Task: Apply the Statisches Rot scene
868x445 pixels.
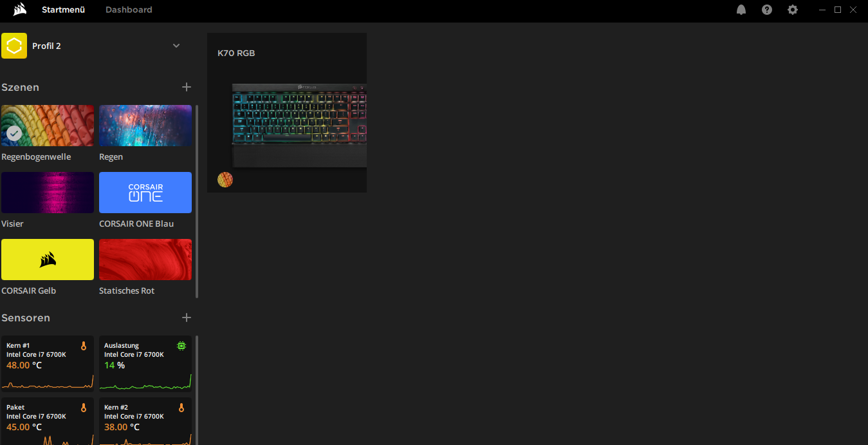Action: 145,260
